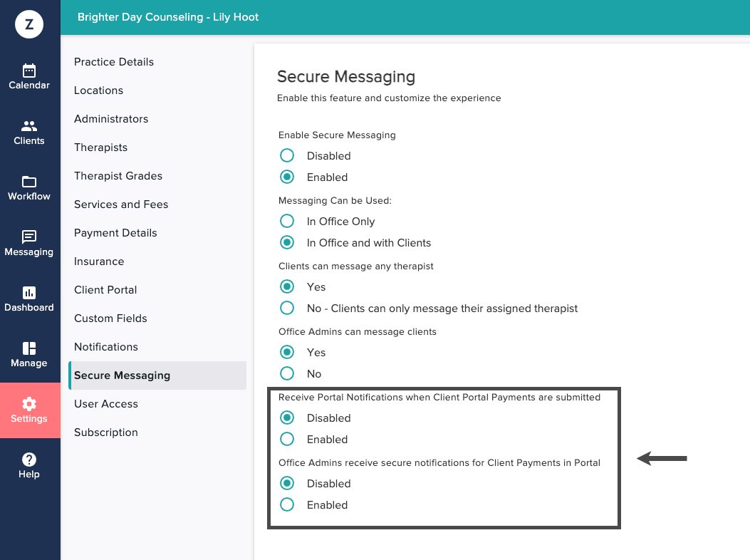
Task: Open the Subscription settings page
Action: click(106, 432)
